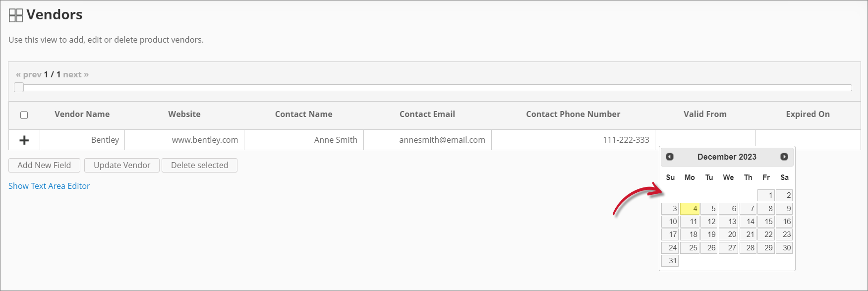This screenshot has height=291, width=868.
Task: Go to the prev page link
Action: 29,74
